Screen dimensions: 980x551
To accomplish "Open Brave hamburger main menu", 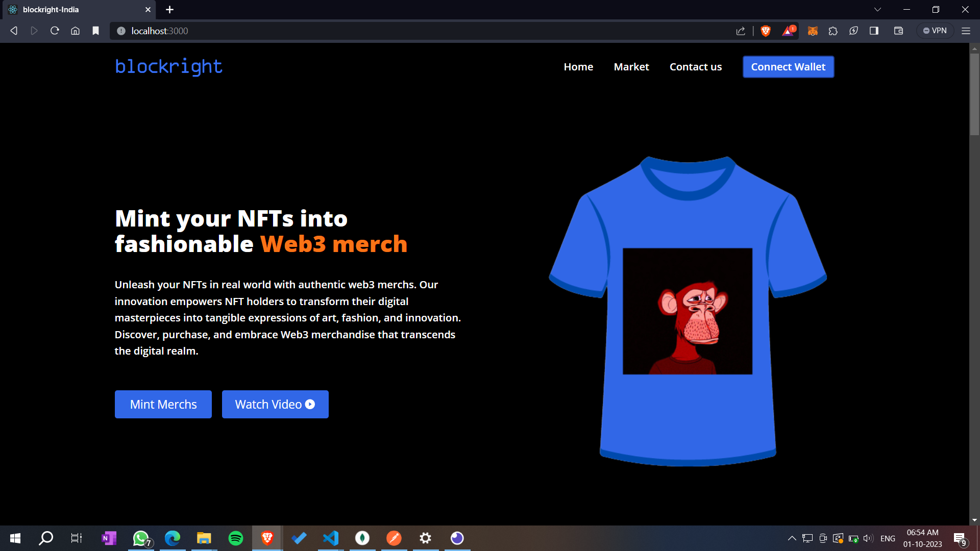I will click(x=966, y=31).
